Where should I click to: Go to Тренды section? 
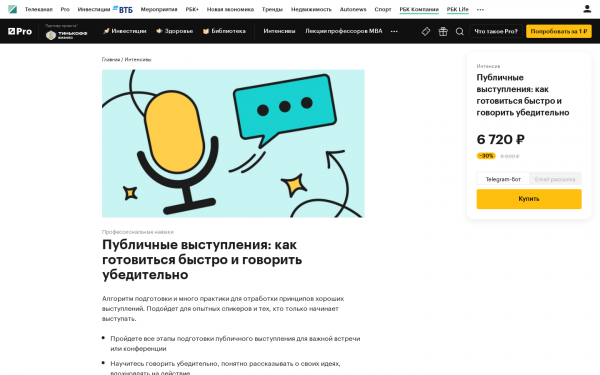tap(272, 9)
